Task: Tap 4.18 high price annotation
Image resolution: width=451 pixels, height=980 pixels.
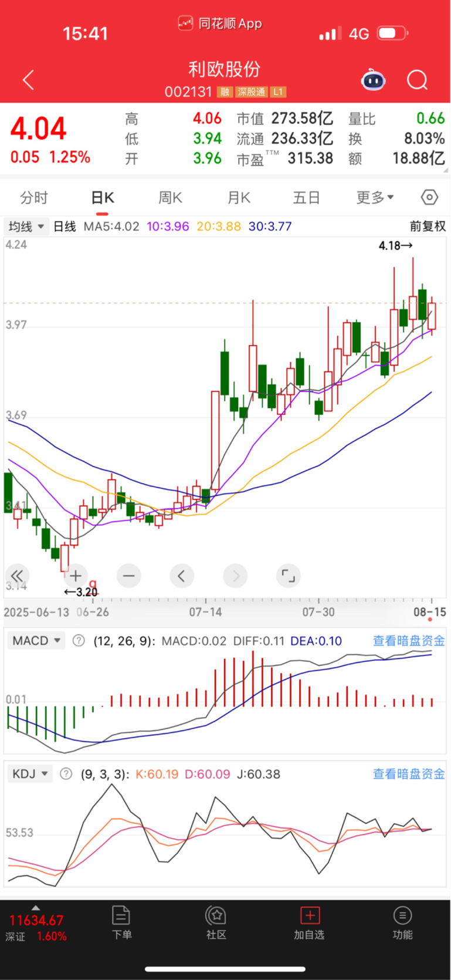Action: click(x=396, y=246)
